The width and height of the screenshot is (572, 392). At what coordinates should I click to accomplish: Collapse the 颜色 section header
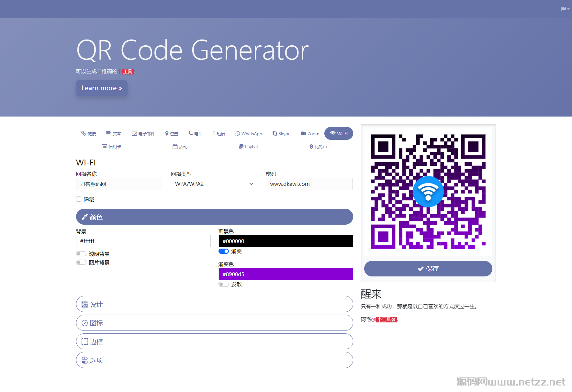[x=214, y=217]
